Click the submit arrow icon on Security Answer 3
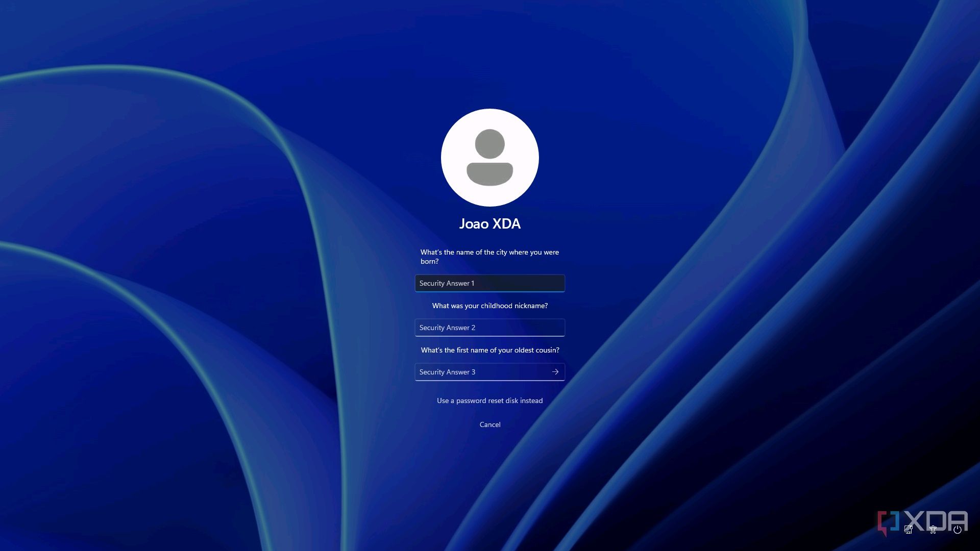980x551 pixels. 555,371
